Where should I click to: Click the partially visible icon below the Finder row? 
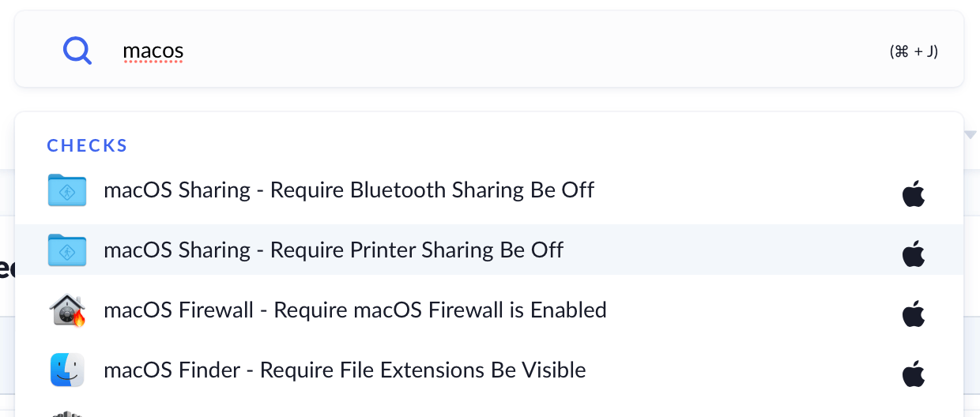tap(67, 413)
